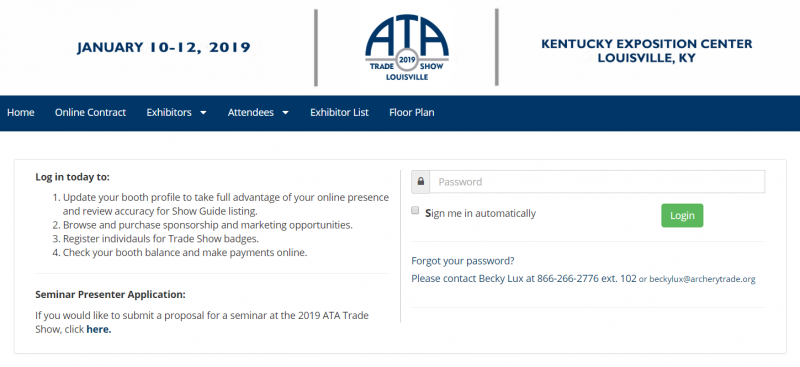Expand the Exhibitors dropdown arrow
The image size is (800, 367).
click(x=203, y=113)
